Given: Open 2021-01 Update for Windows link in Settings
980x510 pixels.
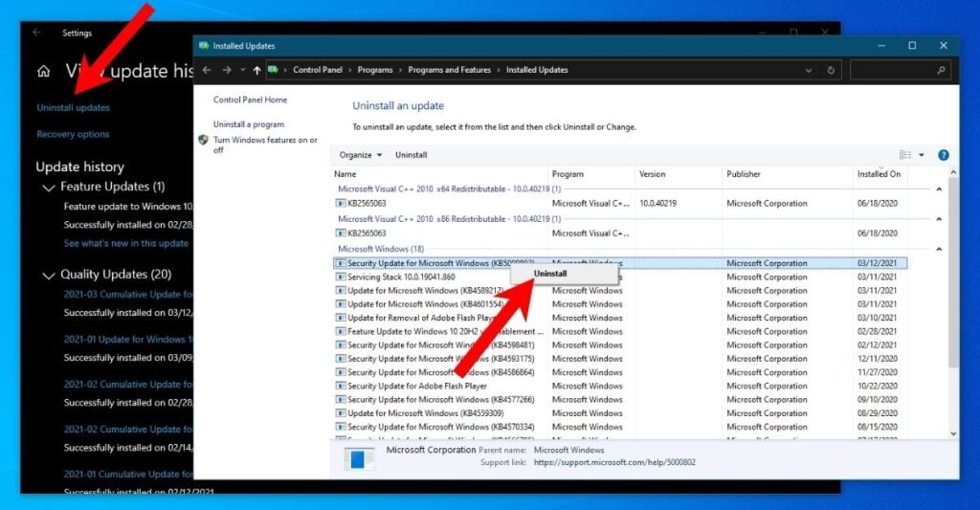Looking at the screenshot, I should pyautogui.click(x=128, y=340).
